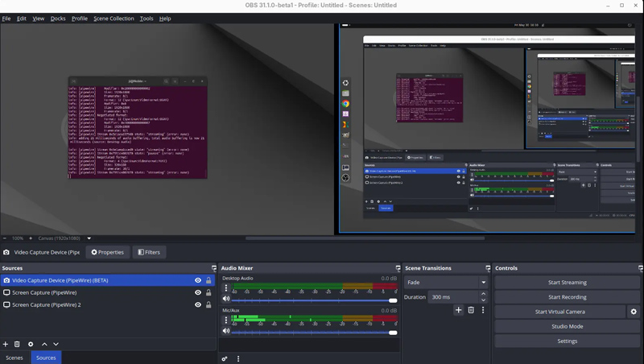Image resolution: width=644 pixels, height=364 pixels.
Task: Zoom in the preview
Action: tap(31, 238)
